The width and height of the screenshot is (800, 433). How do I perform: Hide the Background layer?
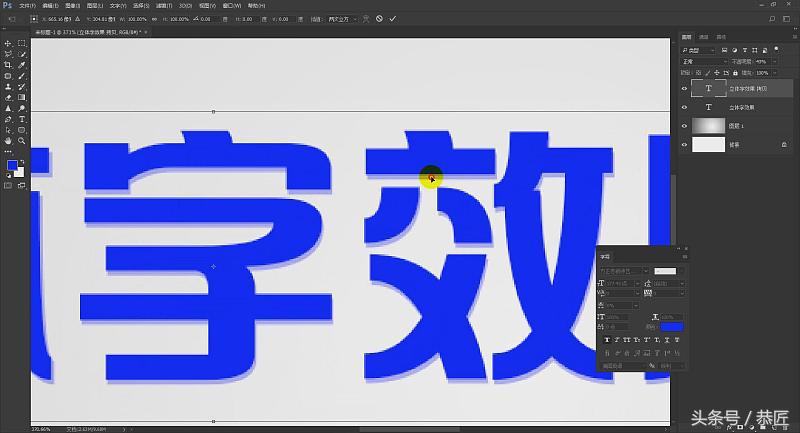[x=684, y=145]
